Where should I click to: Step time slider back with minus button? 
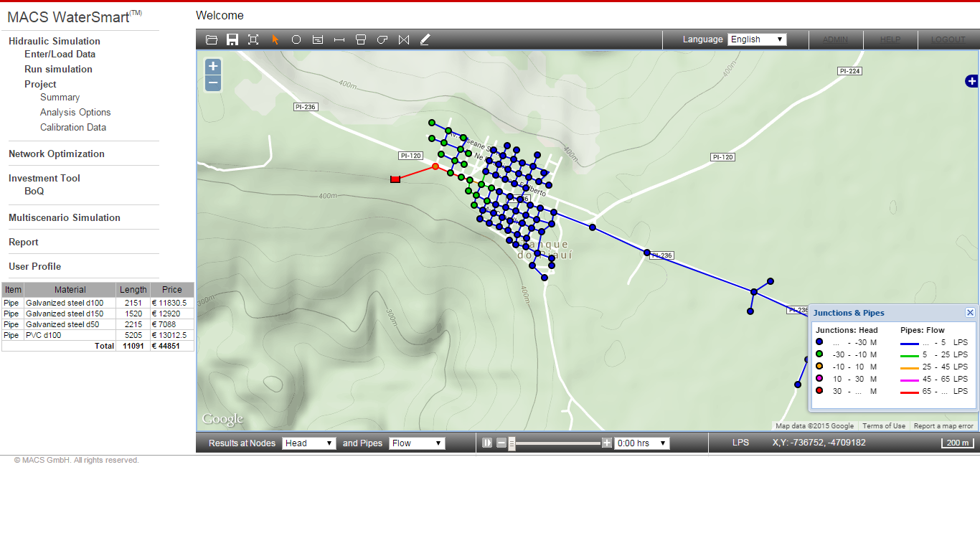[501, 443]
